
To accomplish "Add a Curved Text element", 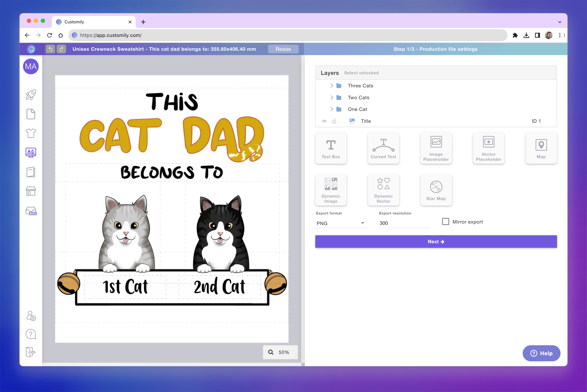I will [383, 148].
